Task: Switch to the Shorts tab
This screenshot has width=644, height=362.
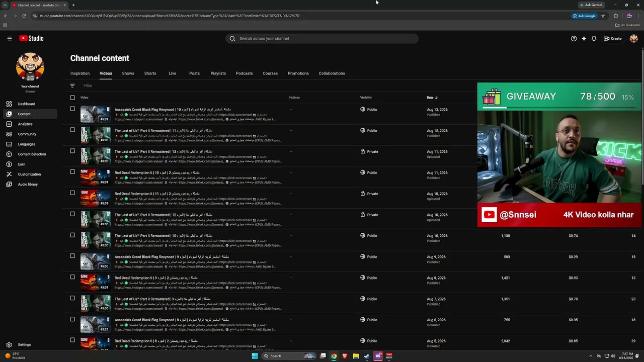Action: 150,73
